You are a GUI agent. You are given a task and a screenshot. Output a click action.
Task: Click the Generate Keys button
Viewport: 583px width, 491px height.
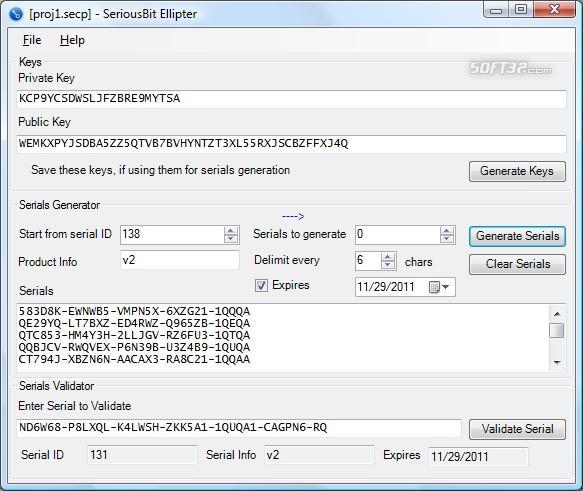tap(517, 171)
